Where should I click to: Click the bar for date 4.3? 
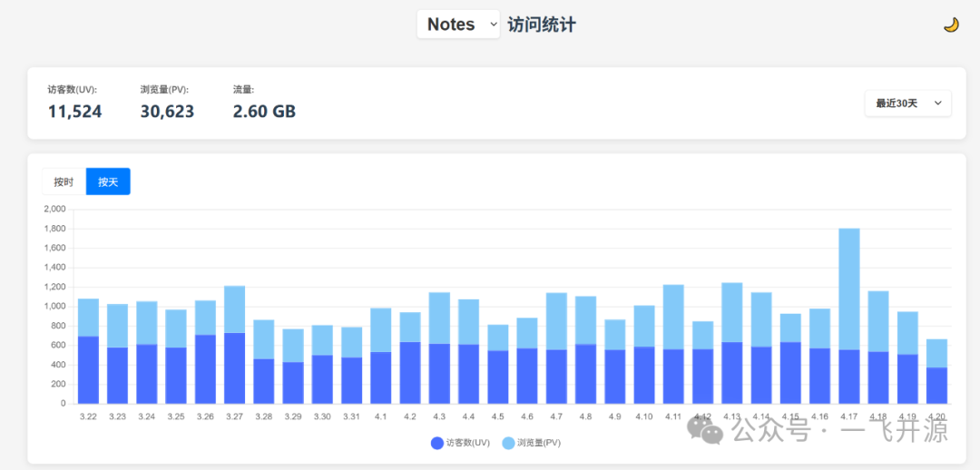click(x=439, y=348)
